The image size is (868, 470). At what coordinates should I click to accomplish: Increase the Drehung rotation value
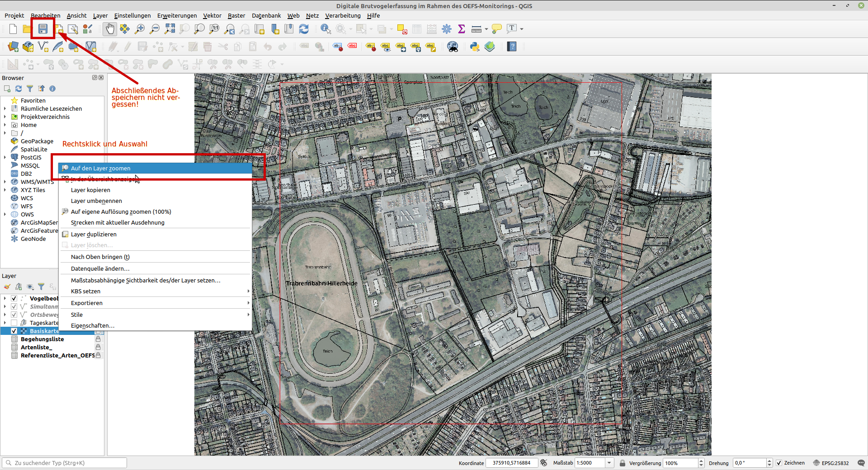769,461
